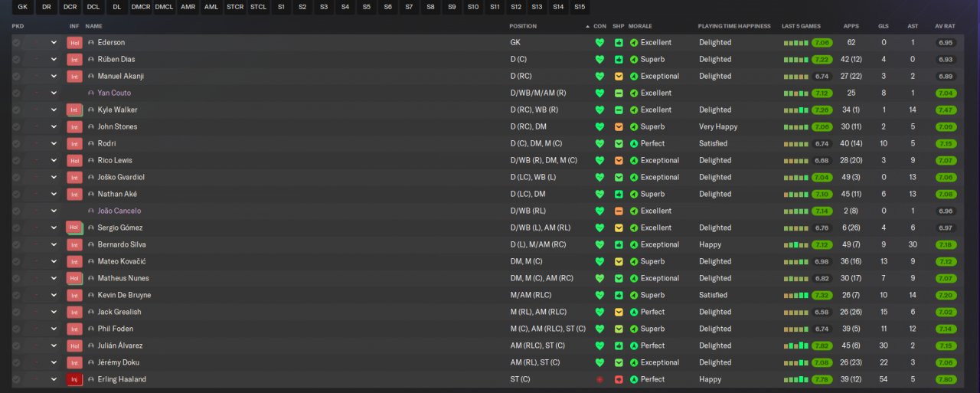980x393 pixels.
Task: Open position dropdown for Manuel Akanji
Action: (54, 77)
